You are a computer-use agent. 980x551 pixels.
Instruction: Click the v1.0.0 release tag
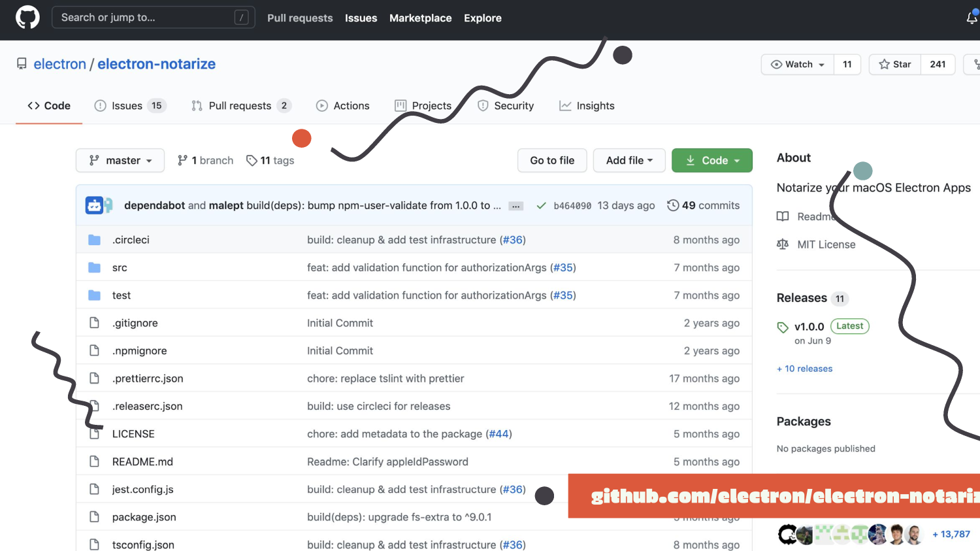point(809,327)
